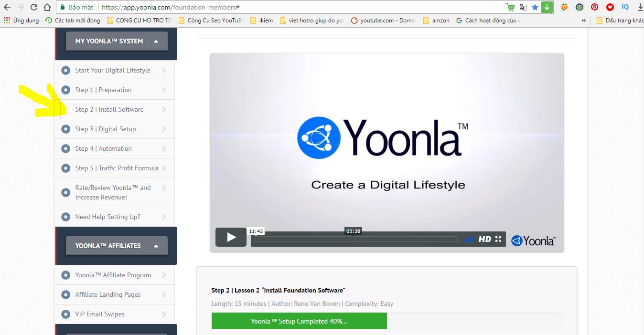This screenshot has height=335, width=644.
Task: Click the Bảo mật secure site indicator
Action: click(77, 7)
